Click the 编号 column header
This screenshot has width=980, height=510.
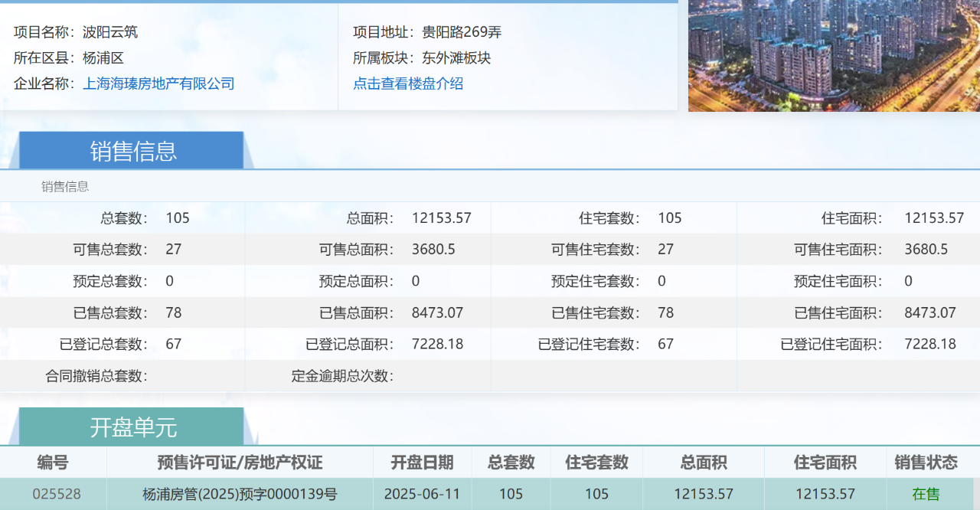[x=53, y=463]
